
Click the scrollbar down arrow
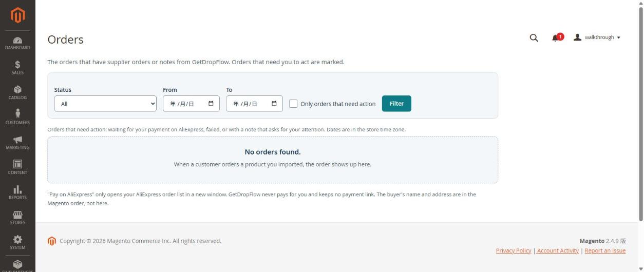[640, 268]
